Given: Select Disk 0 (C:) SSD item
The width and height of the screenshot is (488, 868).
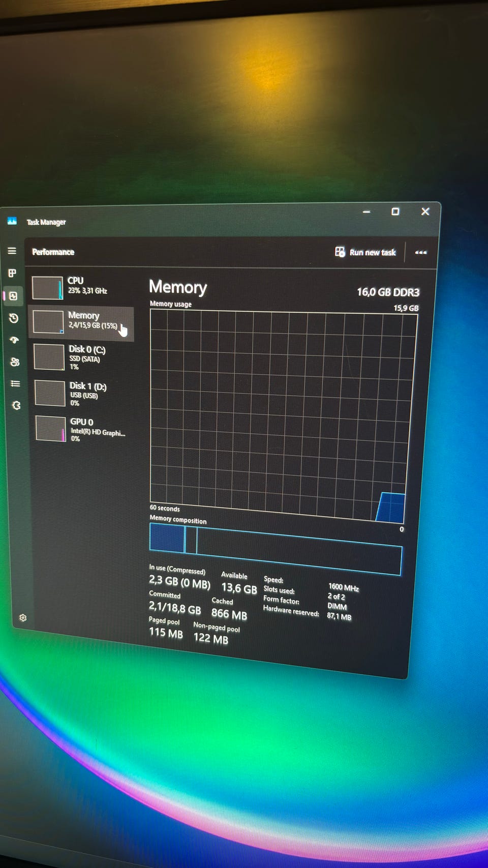Looking at the screenshot, I should coord(82,357).
